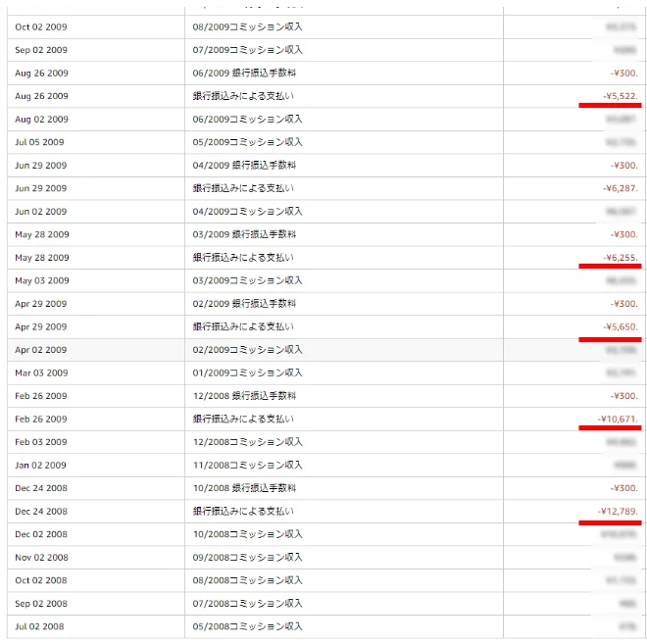
Task: Select the highlighted Apr 02 2009 row
Action: (326, 350)
